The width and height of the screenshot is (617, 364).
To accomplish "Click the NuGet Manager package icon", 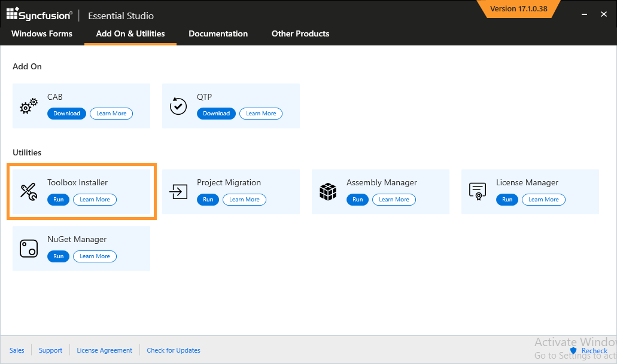I will [28, 249].
